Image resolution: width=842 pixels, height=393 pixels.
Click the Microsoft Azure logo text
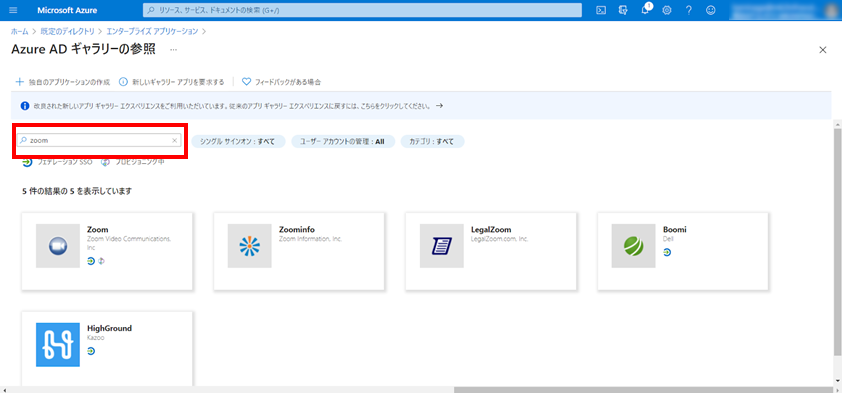[67, 10]
